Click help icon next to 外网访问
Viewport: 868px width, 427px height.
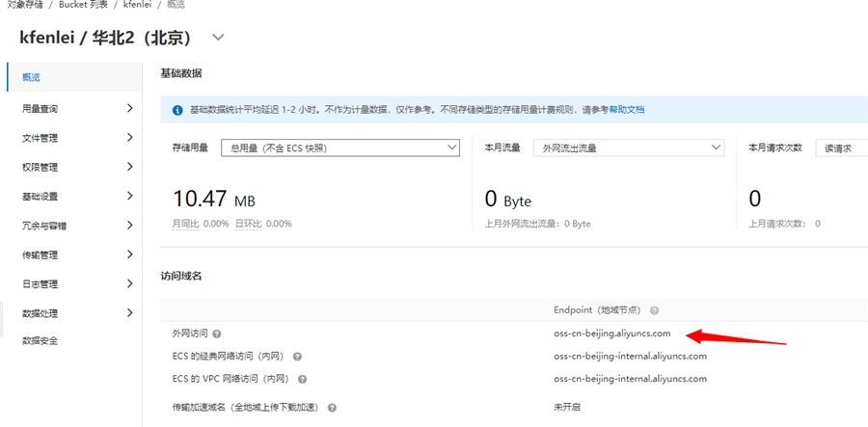(x=216, y=334)
